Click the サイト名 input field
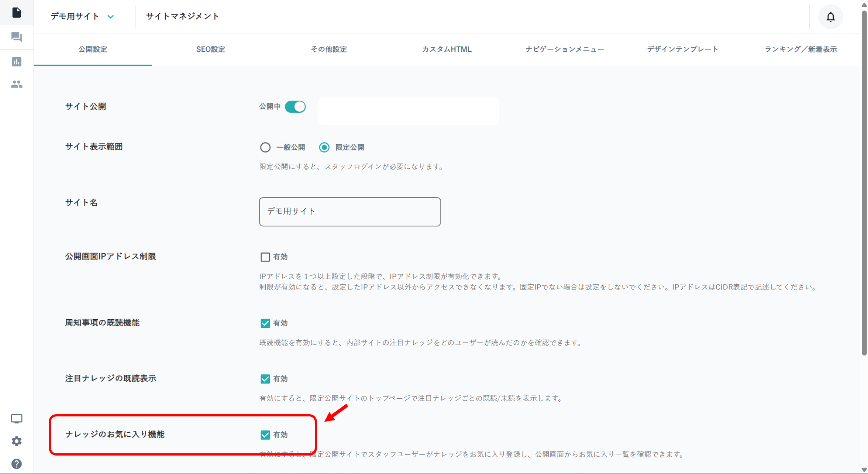Viewport: 868px width, 474px height. 350,212
